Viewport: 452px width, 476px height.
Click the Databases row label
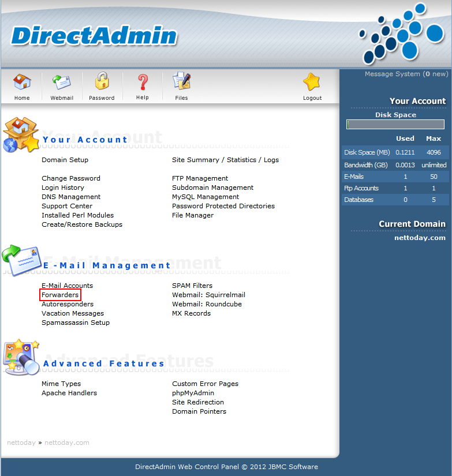click(358, 200)
